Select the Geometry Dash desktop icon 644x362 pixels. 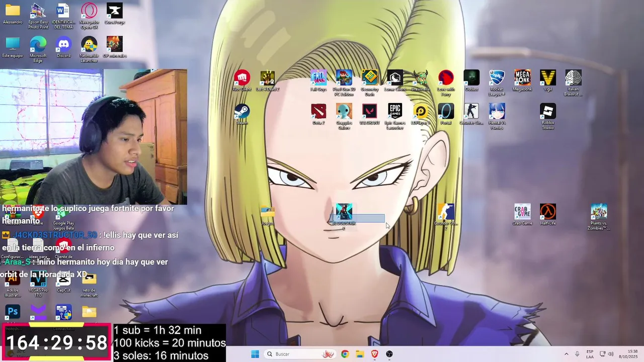click(369, 83)
